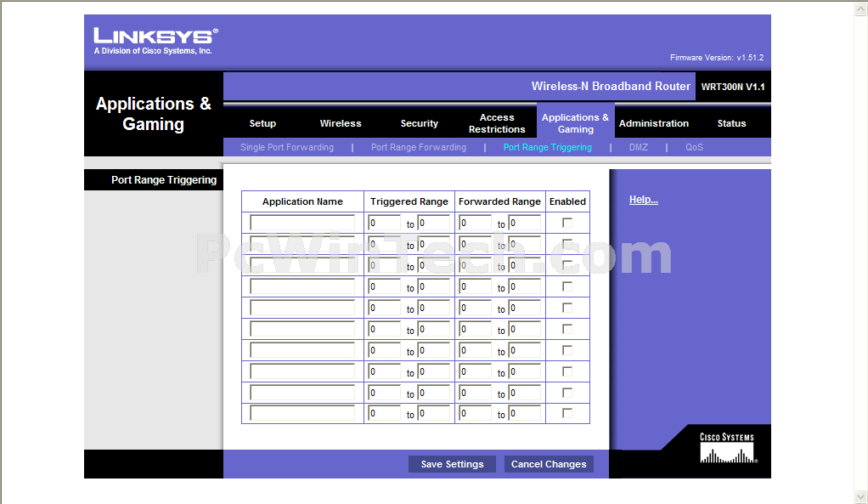Focus the first Application Name field
Screen dimensions: 868x504
pos(302,223)
